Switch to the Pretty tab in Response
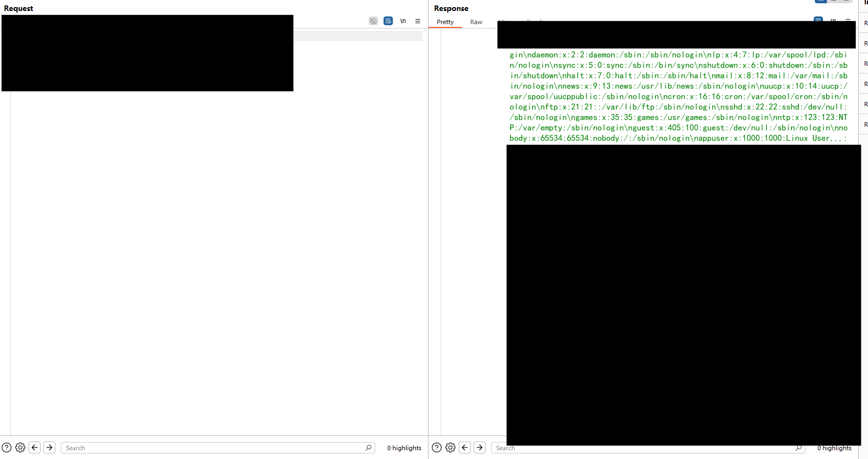The image size is (868, 459). (x=445, y=22)
